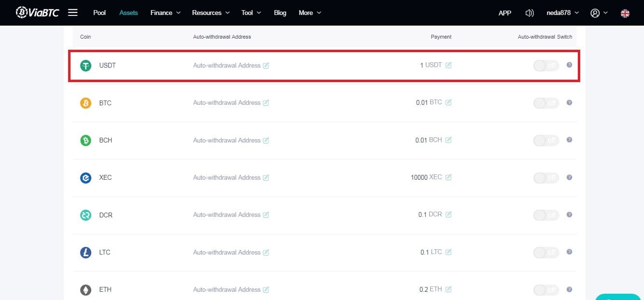Image resolution: width=644 pixels, height=300 pixels.
Task: Click the USDT coin icon
Action: point(86,66)
